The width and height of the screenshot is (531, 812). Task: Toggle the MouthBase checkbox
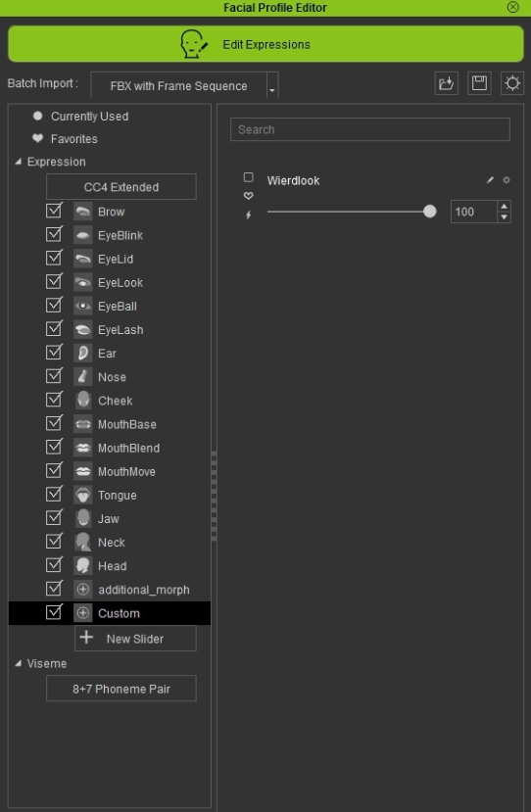(54, 423)
